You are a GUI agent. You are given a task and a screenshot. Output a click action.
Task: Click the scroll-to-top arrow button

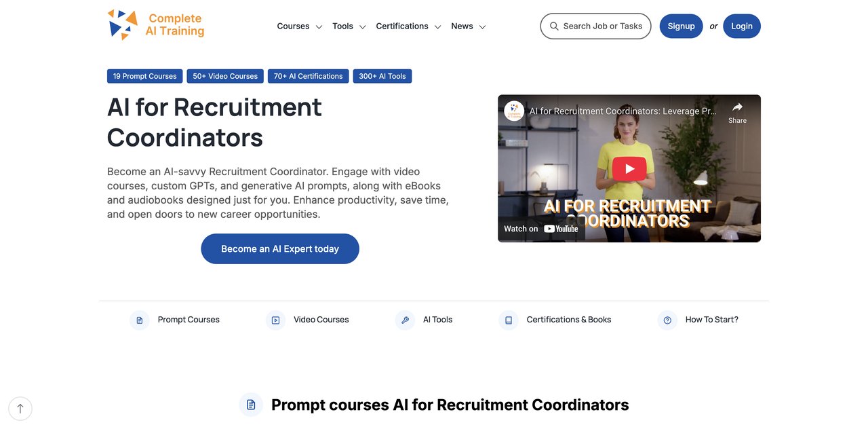[x=20, y=409]
